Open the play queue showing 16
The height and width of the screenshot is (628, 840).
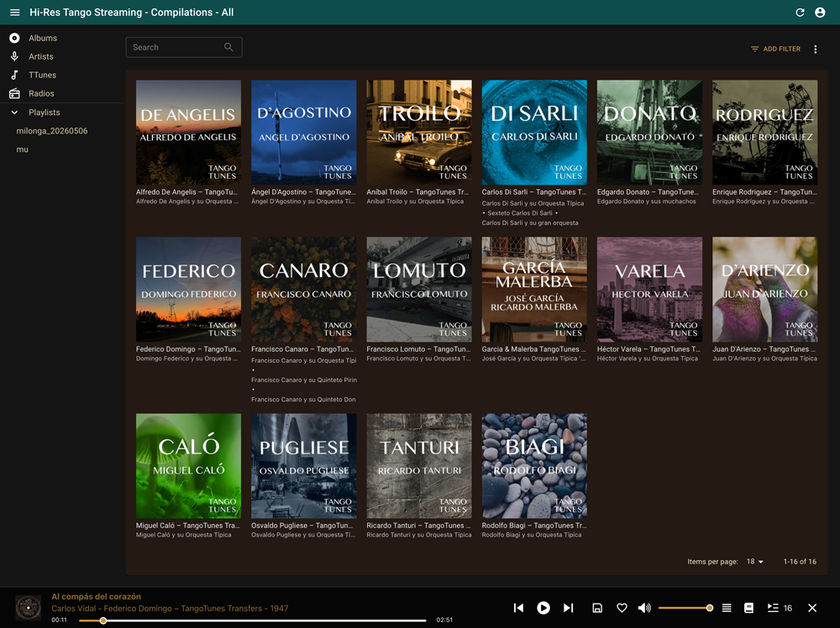(x=780, y=608)
